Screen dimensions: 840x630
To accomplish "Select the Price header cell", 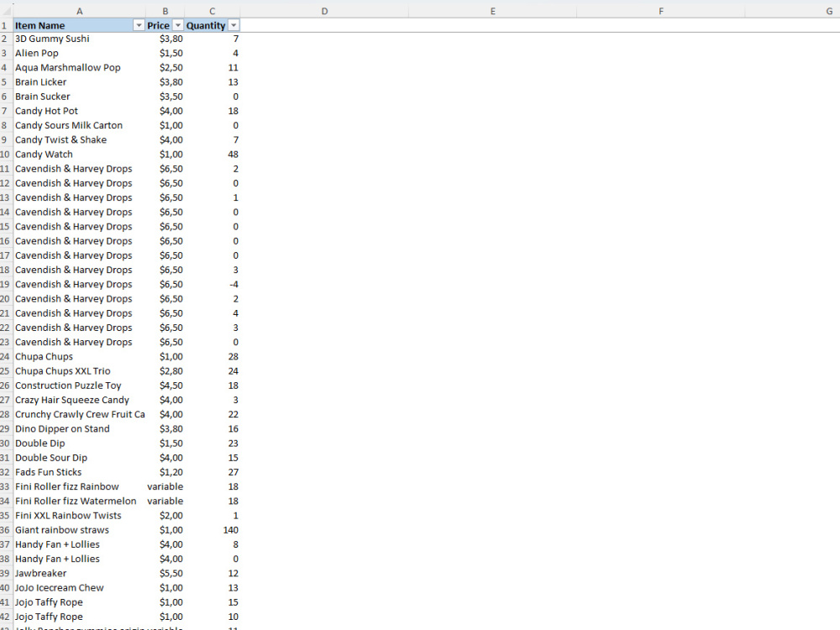I will coord(165,26).
